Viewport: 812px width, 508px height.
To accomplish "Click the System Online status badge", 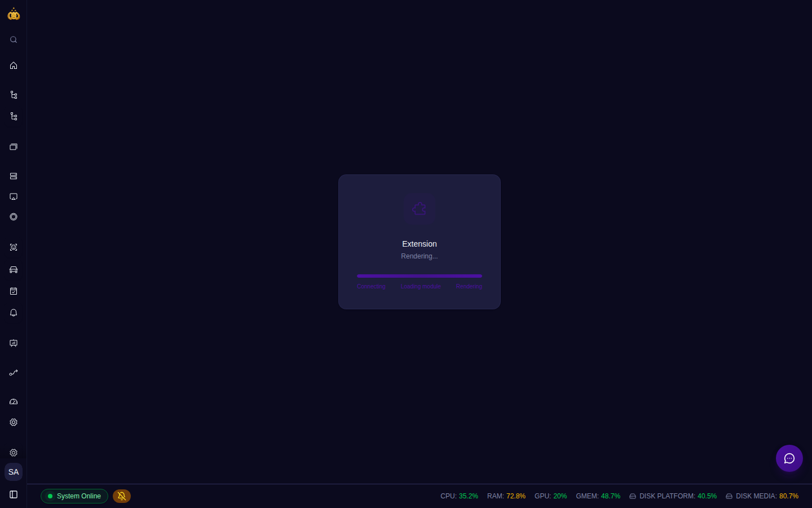I will pos(74,496).
